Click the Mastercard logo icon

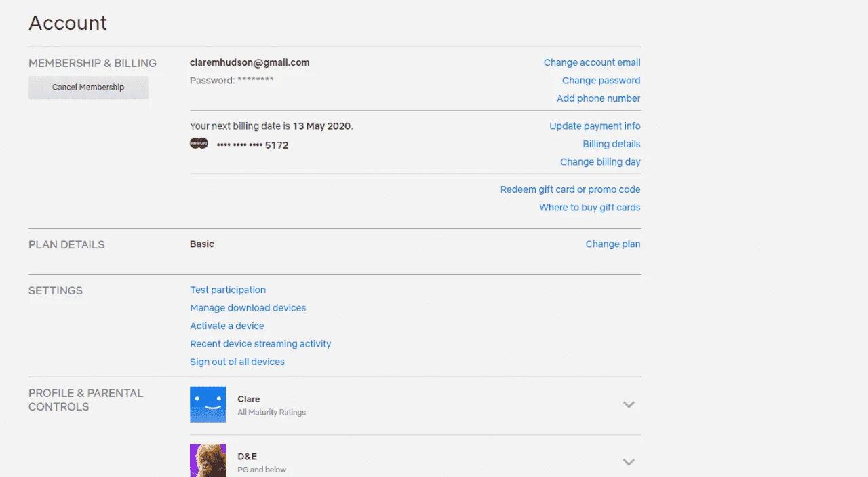coord(199,144)
